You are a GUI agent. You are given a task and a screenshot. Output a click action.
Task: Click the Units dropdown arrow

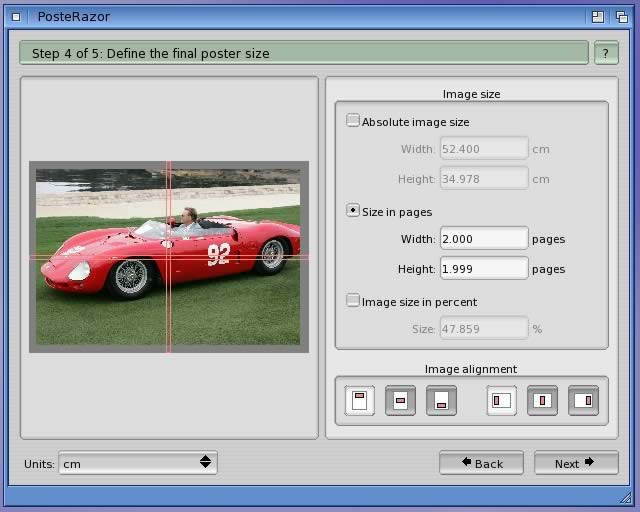coord(205,463)
